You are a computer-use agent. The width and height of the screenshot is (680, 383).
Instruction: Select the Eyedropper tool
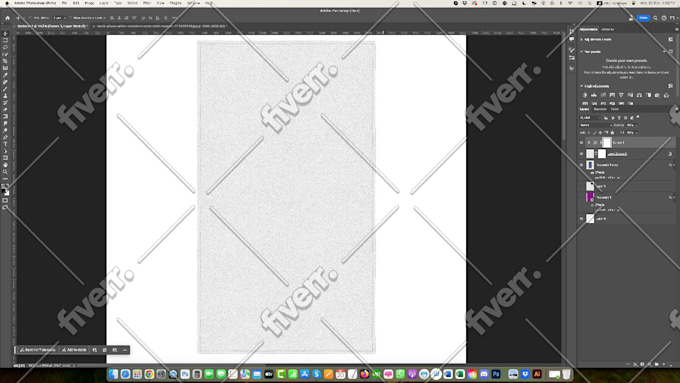[5, 75]
